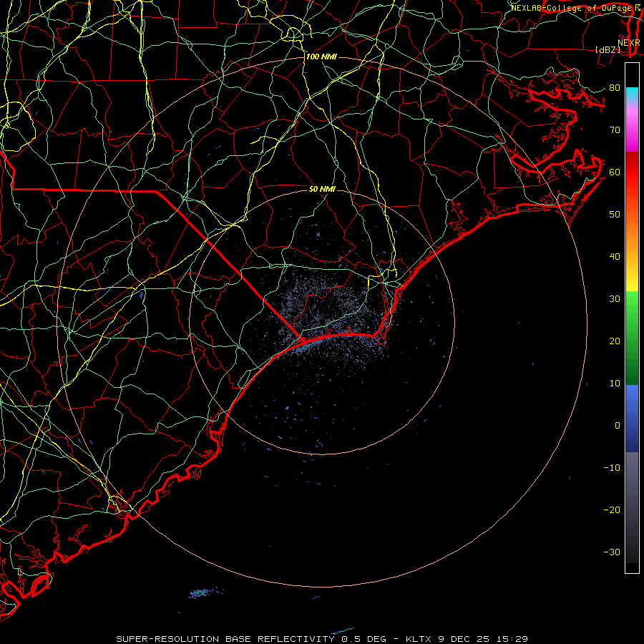Click the 10 value on dBZ scale

[615, 384]
